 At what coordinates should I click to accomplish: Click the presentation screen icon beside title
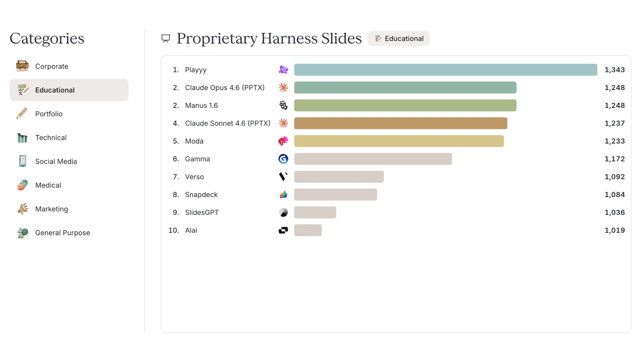pos(166,38)
